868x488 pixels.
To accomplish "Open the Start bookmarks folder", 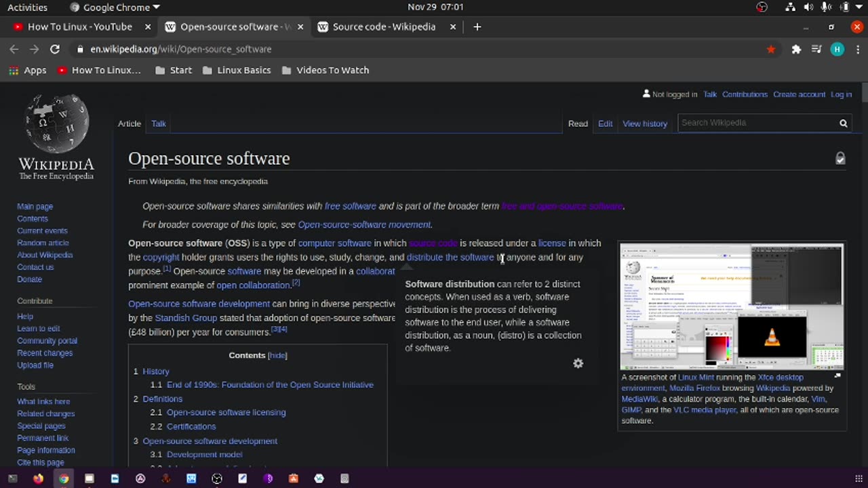I will (x=174, y=70).
